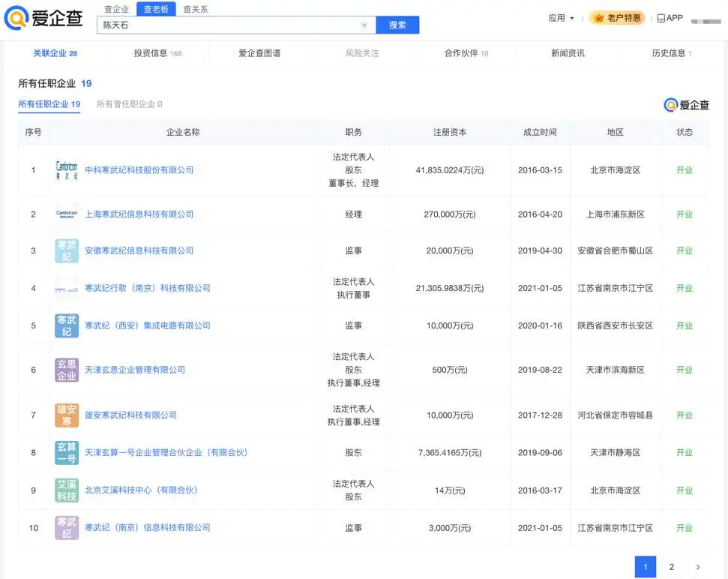The height and width of the screenshot is (579, 728).
Task: Open the 投资信息 168 tab
Action: pos(157,53)
